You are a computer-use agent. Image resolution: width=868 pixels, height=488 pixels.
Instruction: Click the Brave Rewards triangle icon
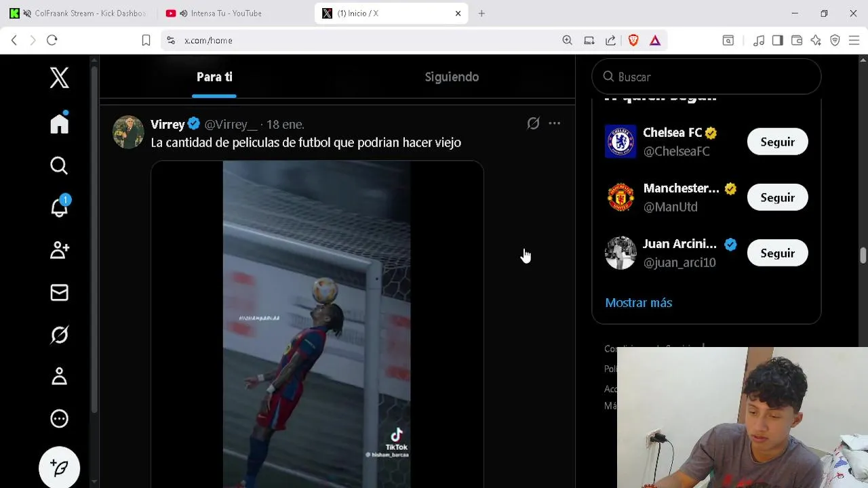[x=655, y=41]
